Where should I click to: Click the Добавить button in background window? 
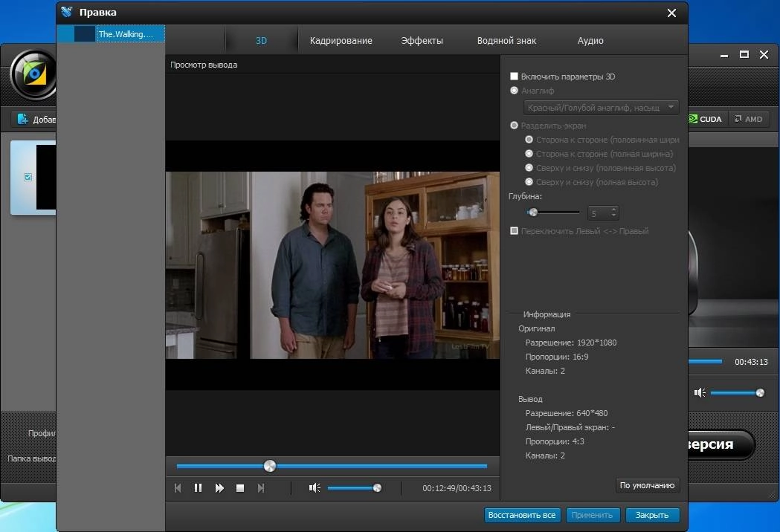(x=35, y=120)
